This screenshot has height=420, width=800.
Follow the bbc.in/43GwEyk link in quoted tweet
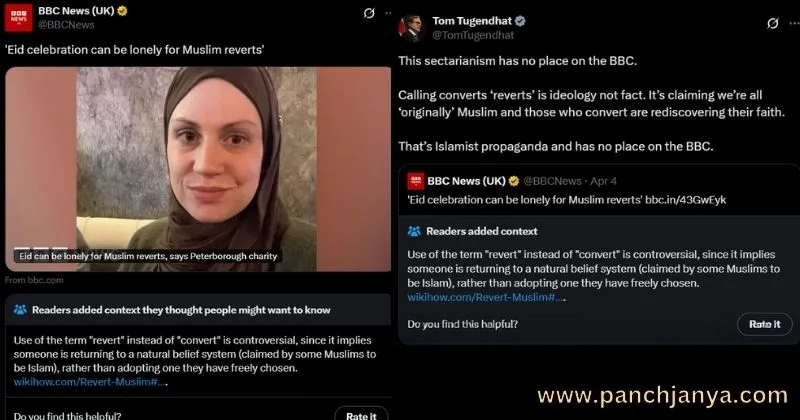[x=685, y=200]
